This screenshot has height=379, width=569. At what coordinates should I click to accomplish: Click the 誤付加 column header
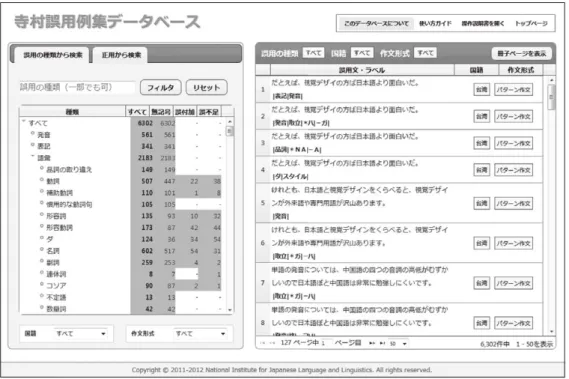[x=185, y=112]
